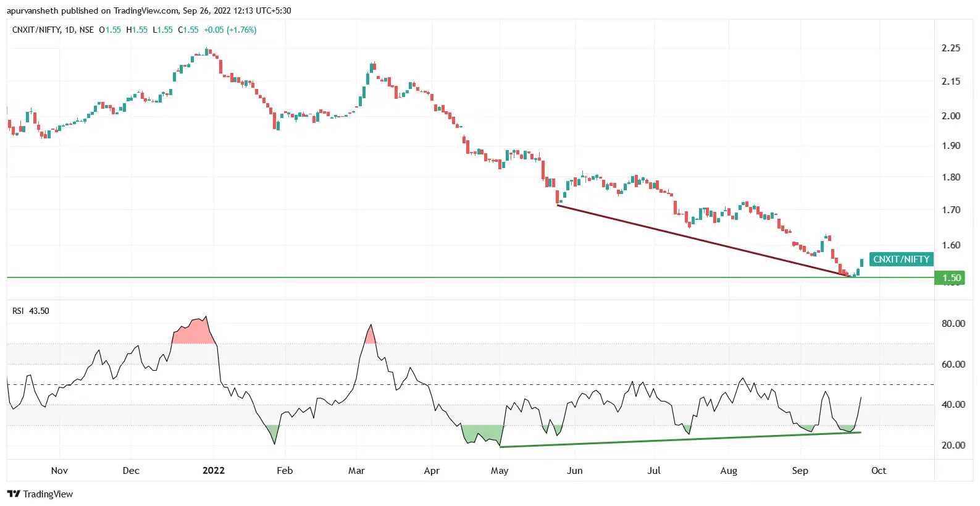Click the CNXIT/NIFTY green price label
The height and width of the screenshot is (506, 980).
click(901, 259)
